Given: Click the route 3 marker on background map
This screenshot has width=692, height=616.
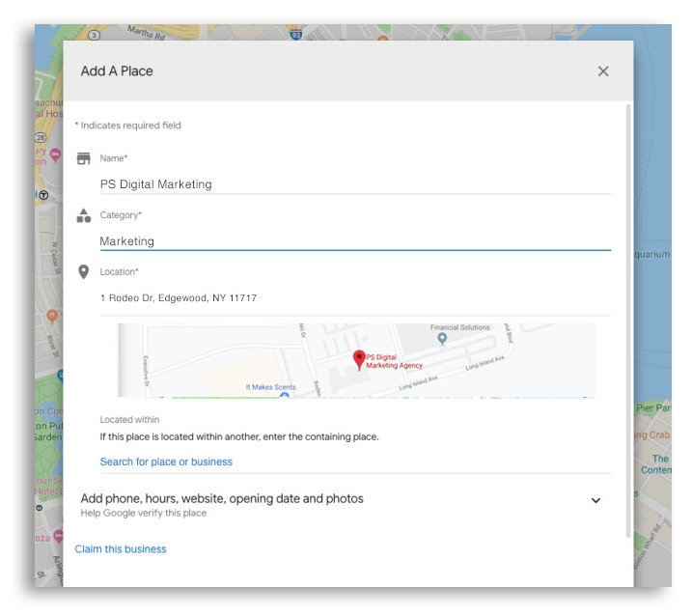Looking at the screenshot, I should pos(94,35).
